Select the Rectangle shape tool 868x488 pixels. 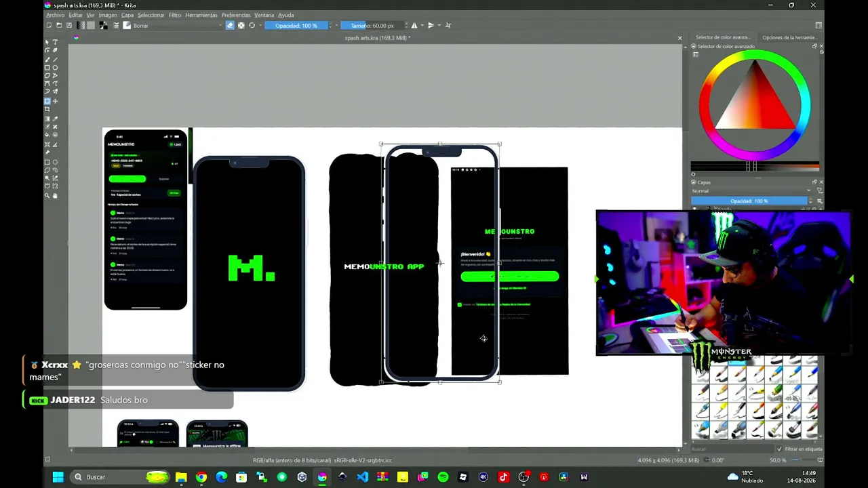coord(47,68)
